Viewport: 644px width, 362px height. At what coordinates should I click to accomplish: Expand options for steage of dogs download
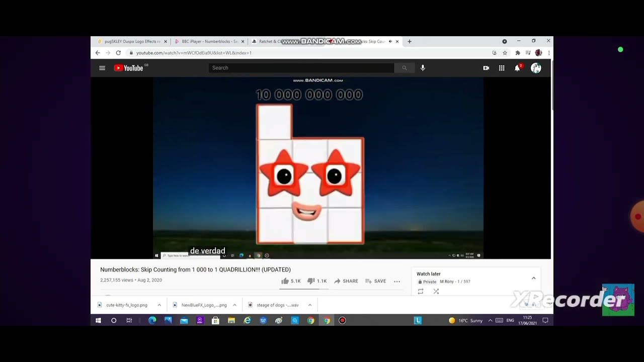click(310, 305)
